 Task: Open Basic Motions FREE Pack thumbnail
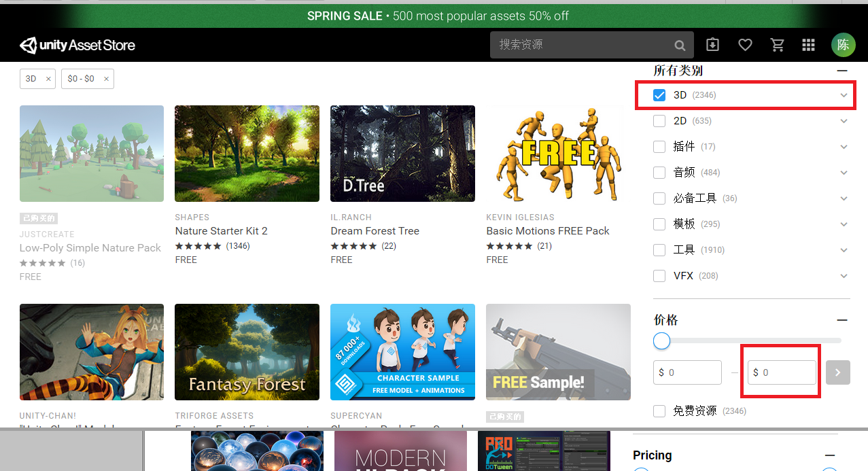(x=558, y=154)
